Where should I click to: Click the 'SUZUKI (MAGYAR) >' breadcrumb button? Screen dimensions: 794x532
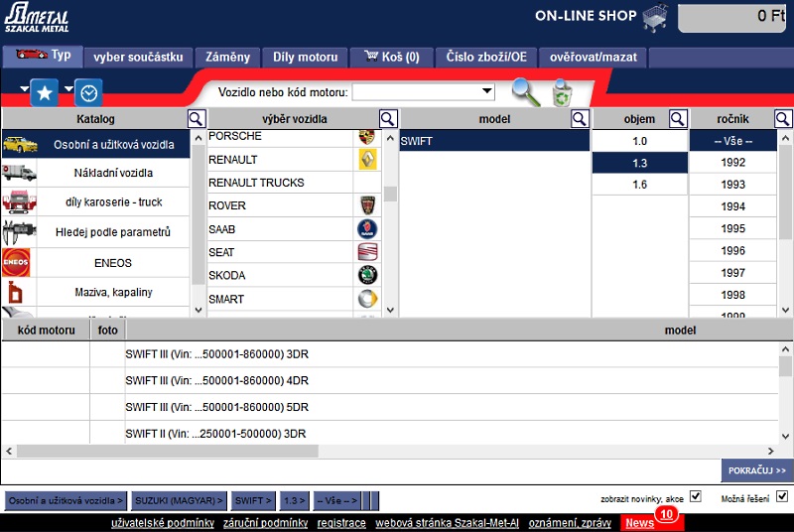click(x=179, y=500)
